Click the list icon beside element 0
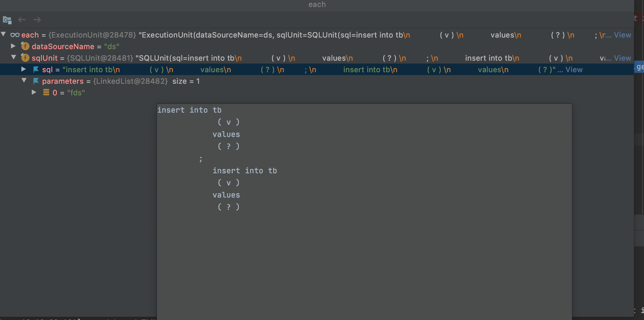 pyautogui.click(x=46, y=92)
